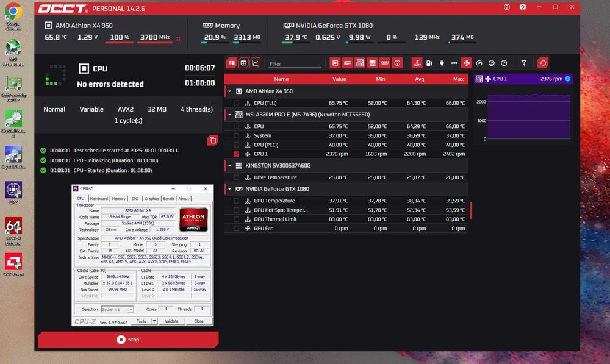Toggle the motherboard sensor filter icon

pyautogui.click(x=360, y=63)
